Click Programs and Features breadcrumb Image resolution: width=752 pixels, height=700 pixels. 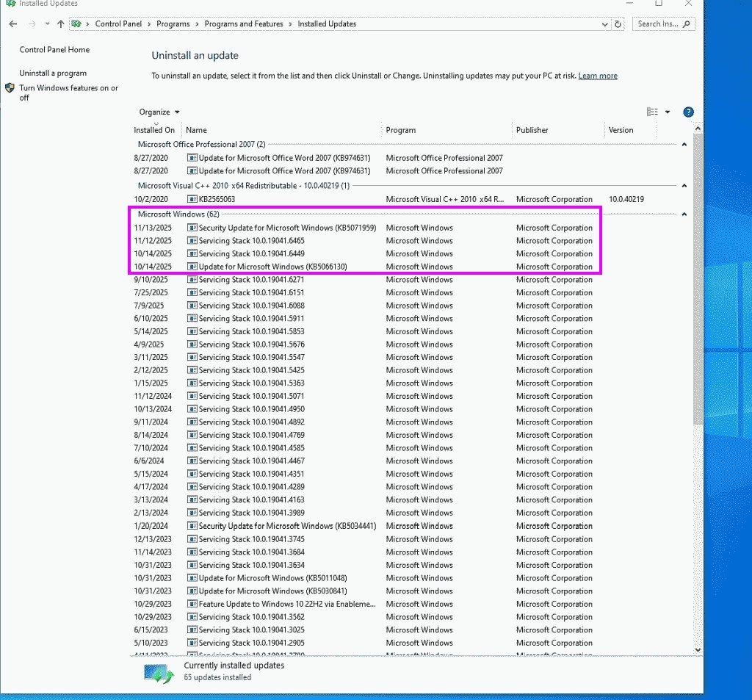(x=244, y=24)
